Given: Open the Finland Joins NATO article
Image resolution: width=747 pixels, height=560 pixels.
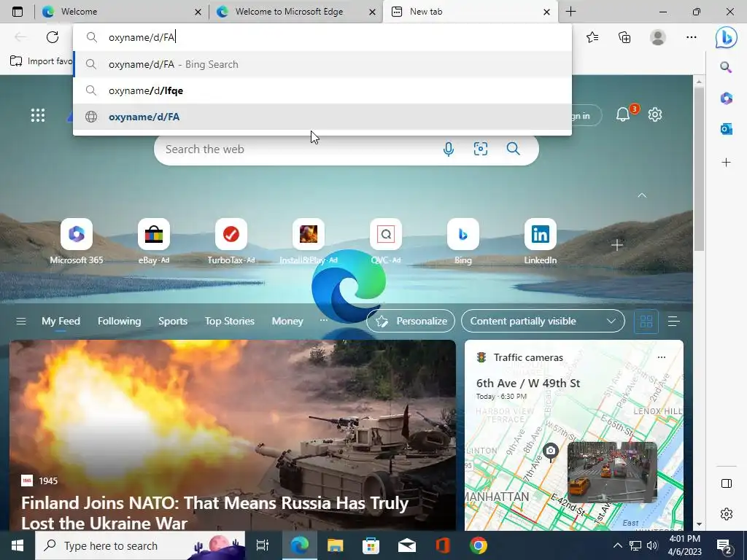Looking at the screenshot, I should coord(214,513).
